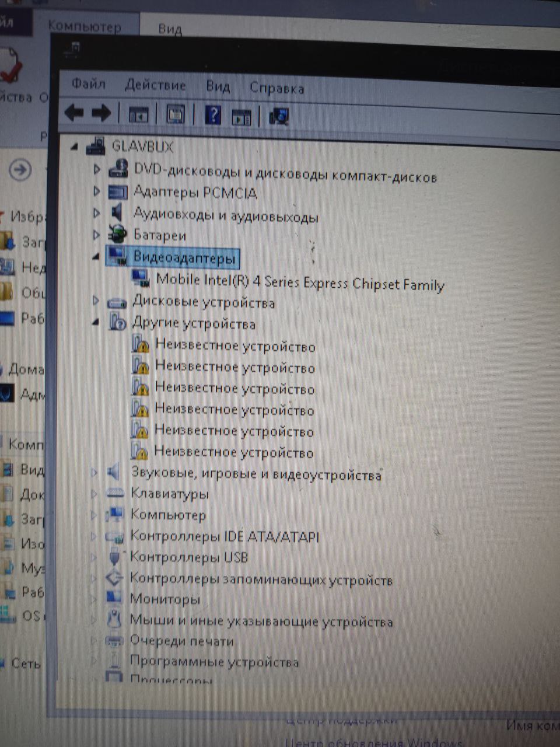Click the blue Help question mark icon
560x747 pixels.
213,114
